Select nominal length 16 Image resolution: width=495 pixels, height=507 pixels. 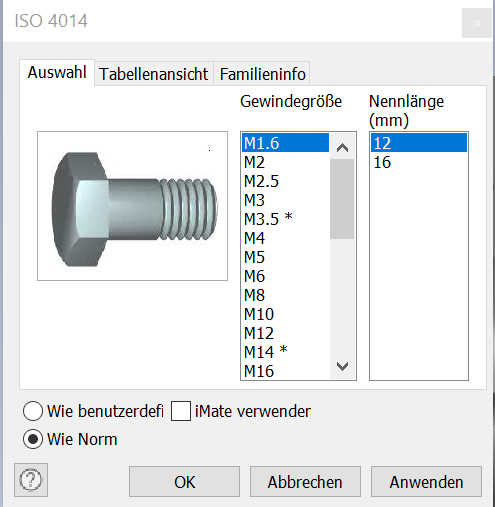pyautogui.click(x=419, y=162)
